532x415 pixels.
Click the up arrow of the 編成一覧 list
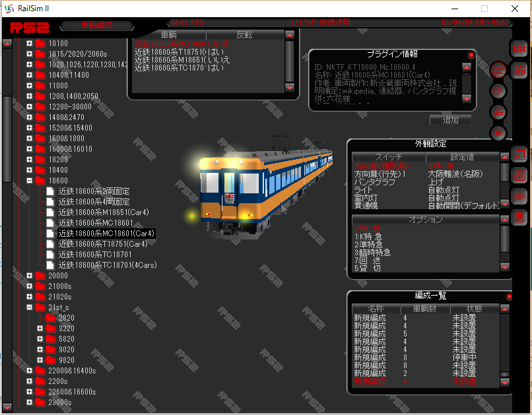click(x=505, y=309)
